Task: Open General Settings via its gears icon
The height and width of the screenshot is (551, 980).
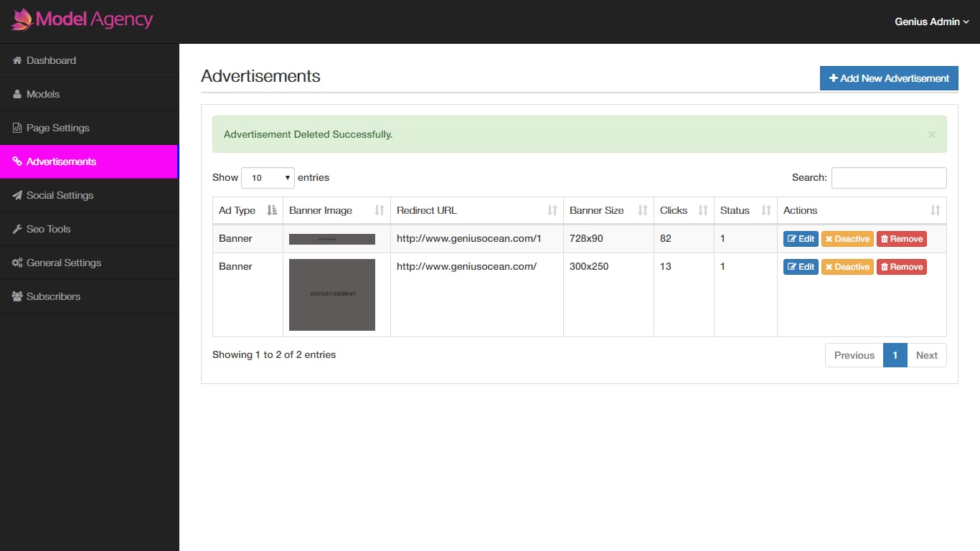Action: pyautogui.click(x=16, y=263)
